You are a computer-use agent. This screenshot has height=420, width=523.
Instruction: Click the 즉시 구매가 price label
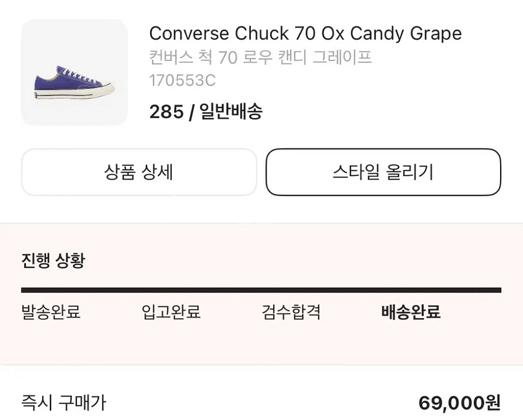[63, 402]
